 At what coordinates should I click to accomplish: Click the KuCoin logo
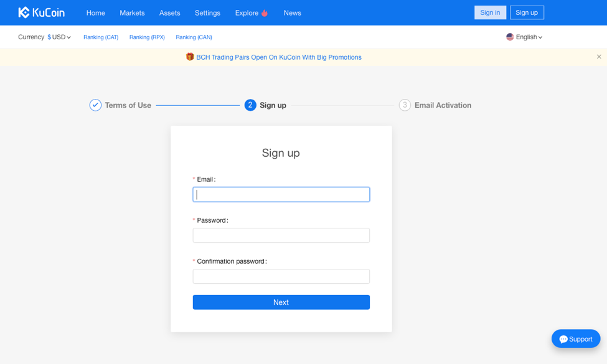click(42, 13)
